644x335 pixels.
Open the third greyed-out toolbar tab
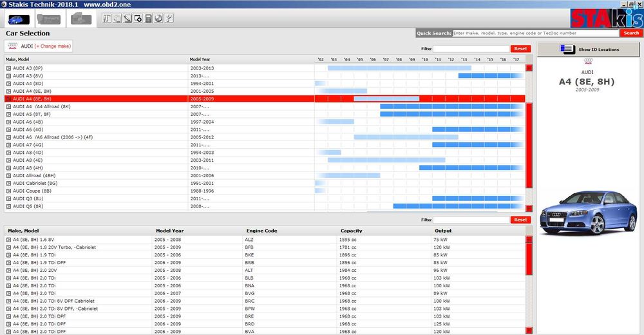tap(81, 19)
